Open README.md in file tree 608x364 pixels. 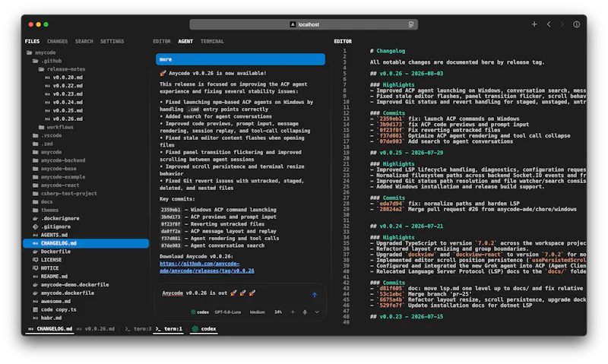(50, 277)
